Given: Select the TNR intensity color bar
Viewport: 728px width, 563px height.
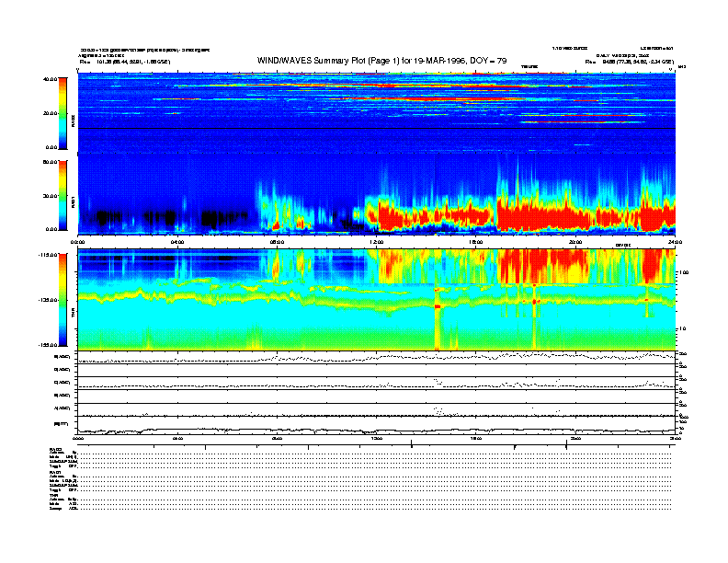Looking at the screenshot, I should click(63, 300).
